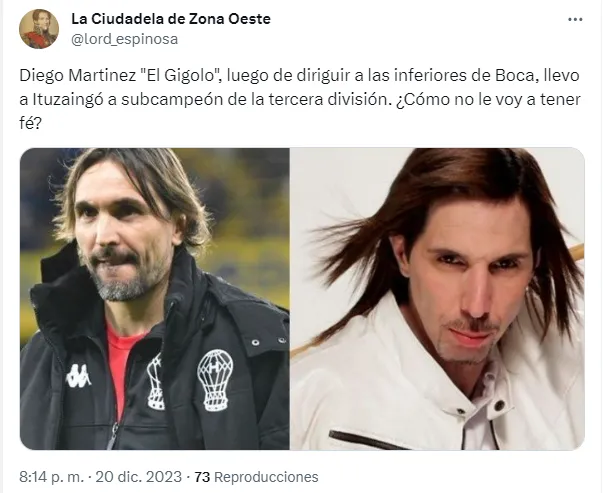Click the "El Gigolo" nickname in the text
Screen dimensions: 603x493
click(x=178, y=75)
